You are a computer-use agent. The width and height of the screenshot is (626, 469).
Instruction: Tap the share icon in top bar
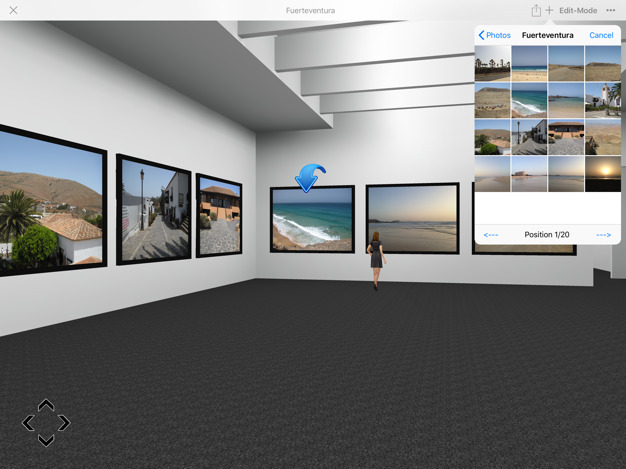pos(536,10)
